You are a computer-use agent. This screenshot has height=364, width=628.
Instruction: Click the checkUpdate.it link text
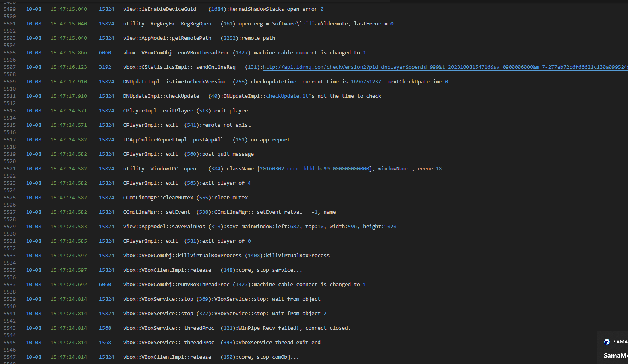click(x=287, y=96)
